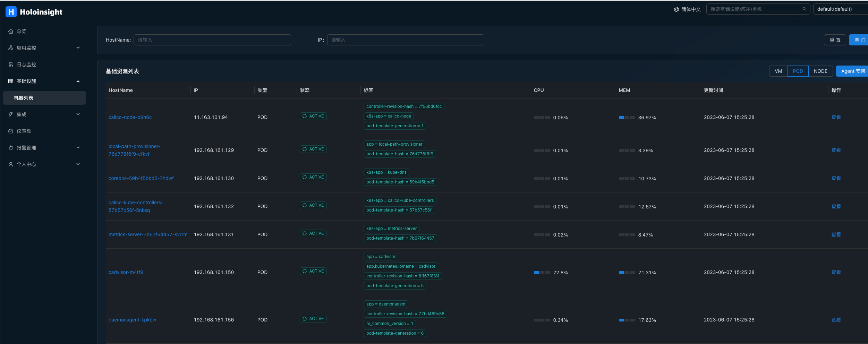Click the Agent 安装 button
The width and height of the screenshot is (868, 344).
852,71
